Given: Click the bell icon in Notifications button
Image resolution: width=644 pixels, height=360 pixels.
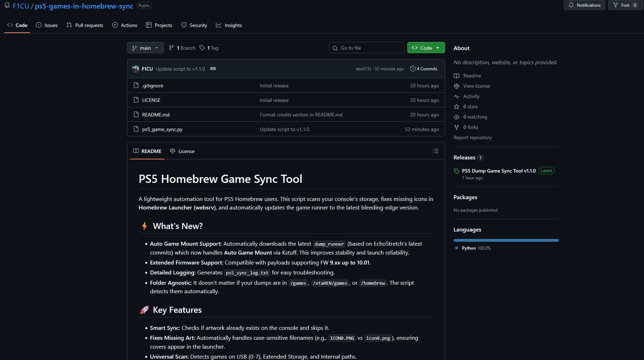Looking at the screenshot, I should [571, 5].
